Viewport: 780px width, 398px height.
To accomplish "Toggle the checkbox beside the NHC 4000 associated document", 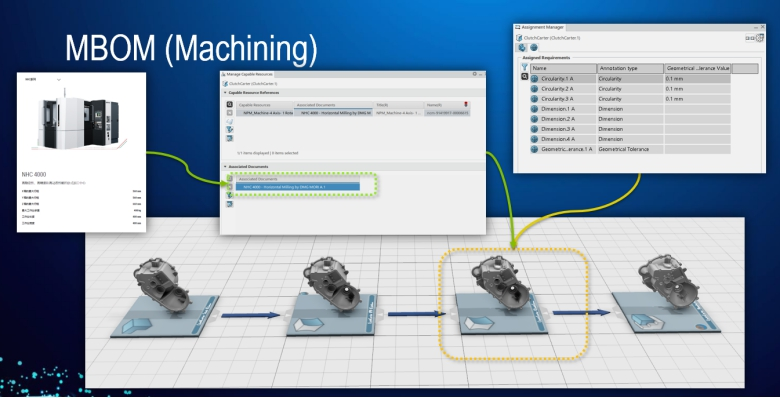I will tap(229, 187).
